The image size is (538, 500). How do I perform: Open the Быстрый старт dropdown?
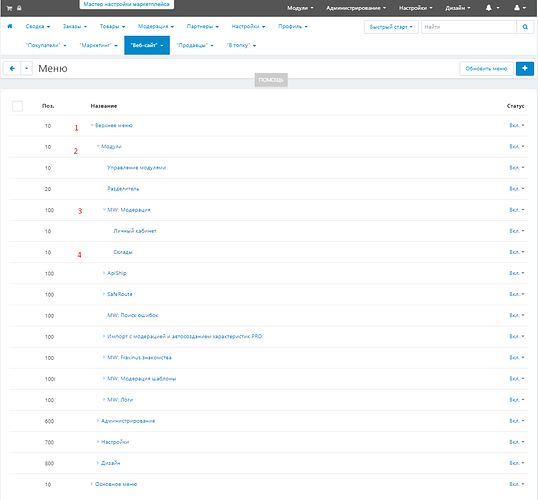(391, 27)
